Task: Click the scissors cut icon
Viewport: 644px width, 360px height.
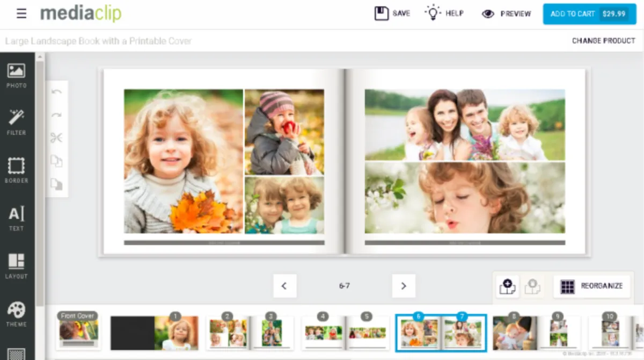Action: 56,138
